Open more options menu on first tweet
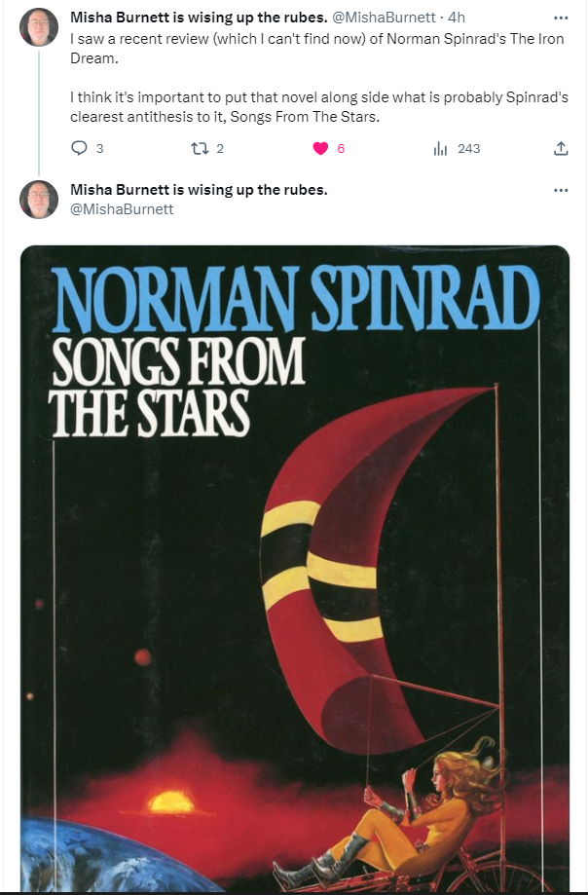The height and width of the screenshot is (895, 588). [561, 18]
